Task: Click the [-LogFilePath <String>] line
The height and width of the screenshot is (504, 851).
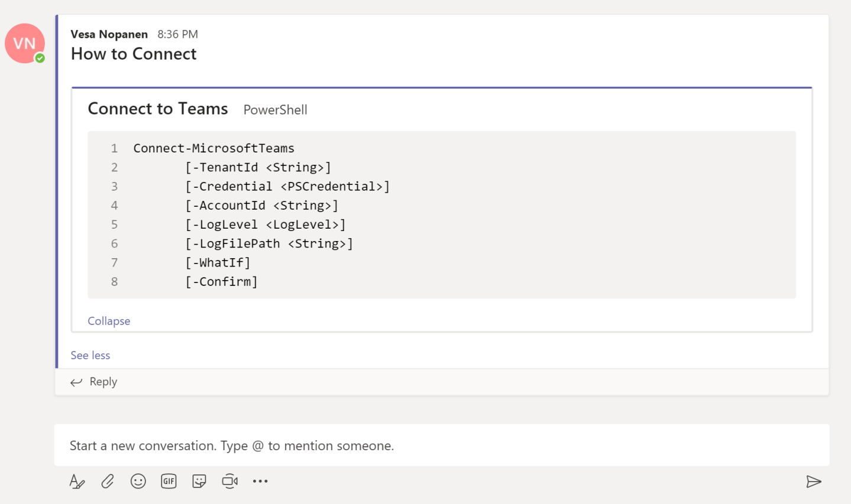Action: click(269, 243)
